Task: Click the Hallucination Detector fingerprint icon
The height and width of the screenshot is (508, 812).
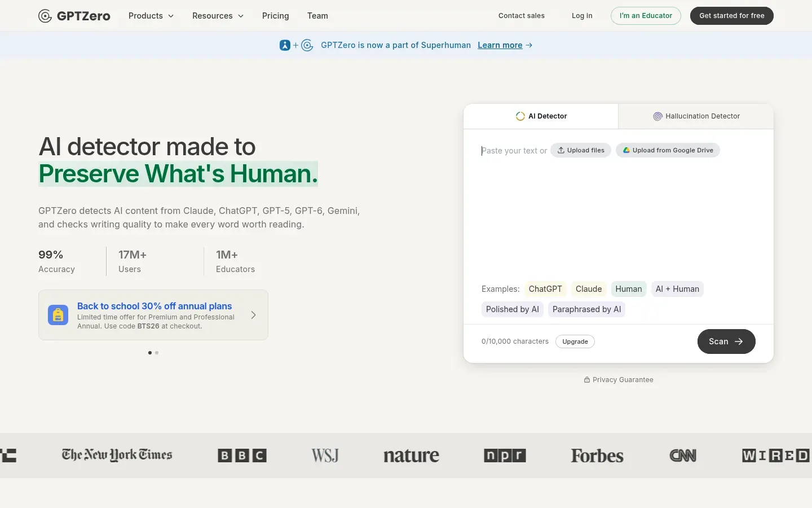Action: coord(657,116)
